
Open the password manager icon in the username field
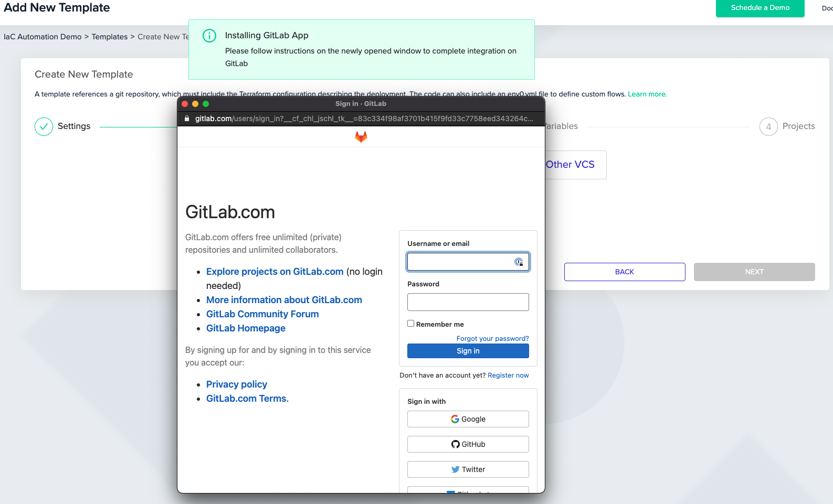(519, 262)
